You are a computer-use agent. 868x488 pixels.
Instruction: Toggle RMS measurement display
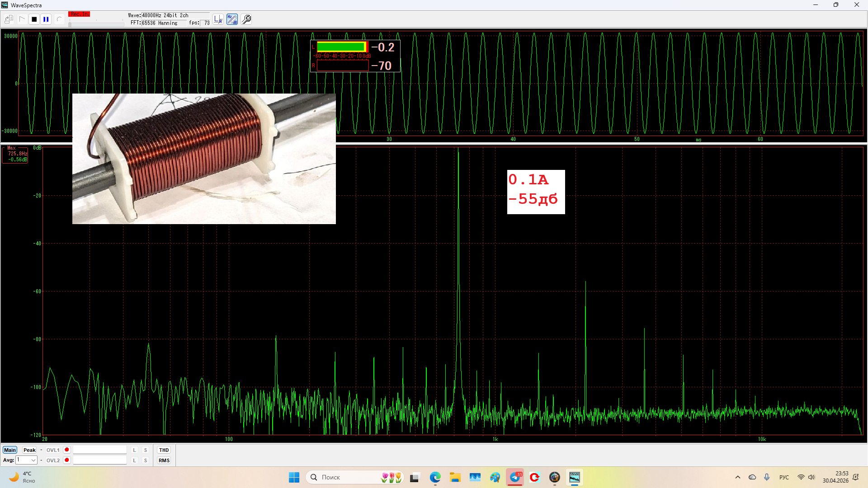point(164,460)
